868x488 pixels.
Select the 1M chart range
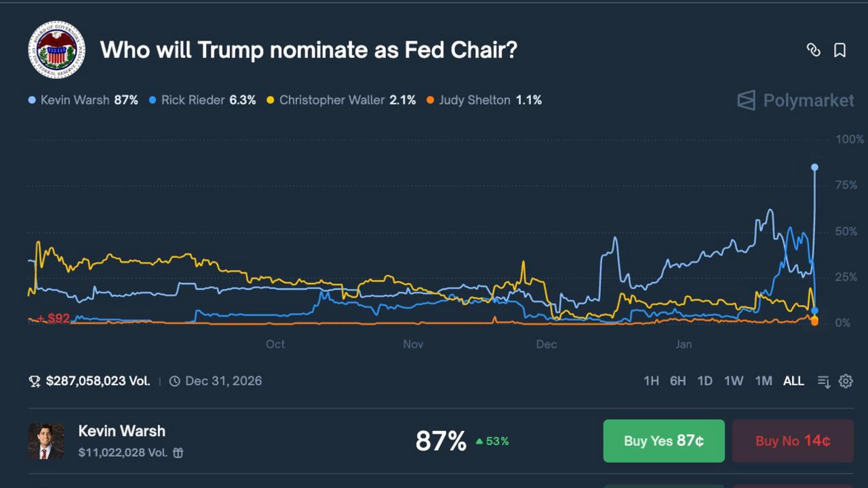coord(764,381)
